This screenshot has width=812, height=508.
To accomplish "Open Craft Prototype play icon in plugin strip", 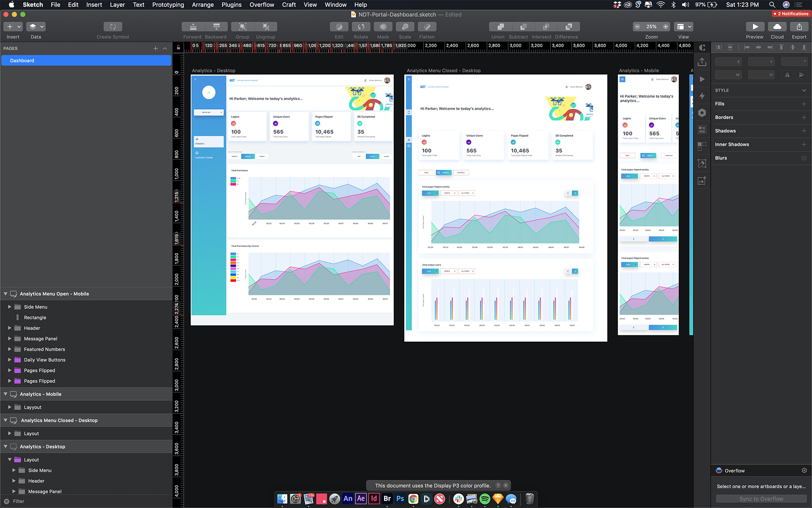I will pyautogui.click(x=702, y=79).
